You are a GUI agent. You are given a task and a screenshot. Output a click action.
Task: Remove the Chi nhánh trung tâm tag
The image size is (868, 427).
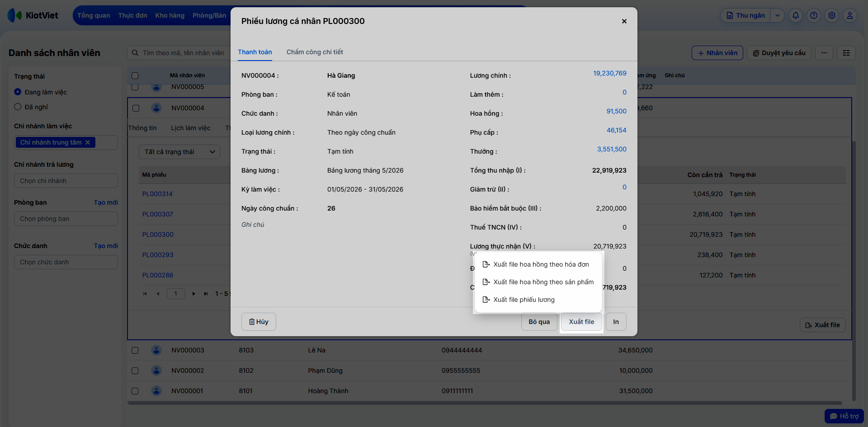[88, 142]
